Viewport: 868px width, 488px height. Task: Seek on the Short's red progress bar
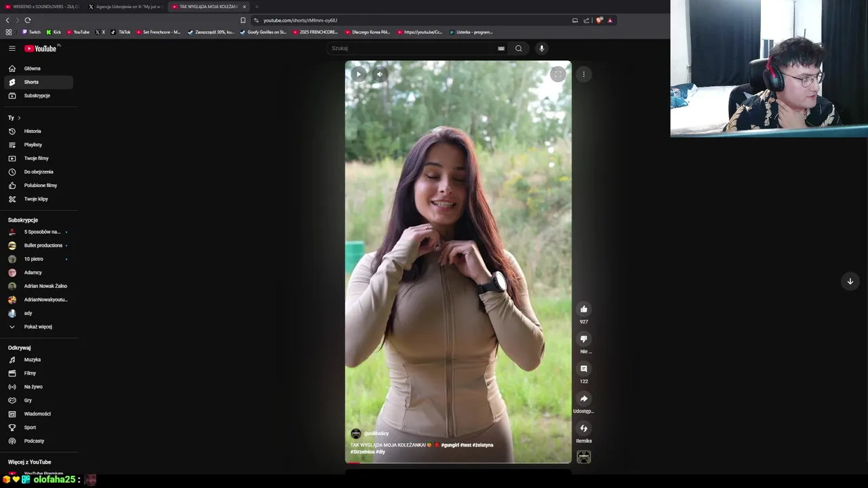tap(458, 463)
